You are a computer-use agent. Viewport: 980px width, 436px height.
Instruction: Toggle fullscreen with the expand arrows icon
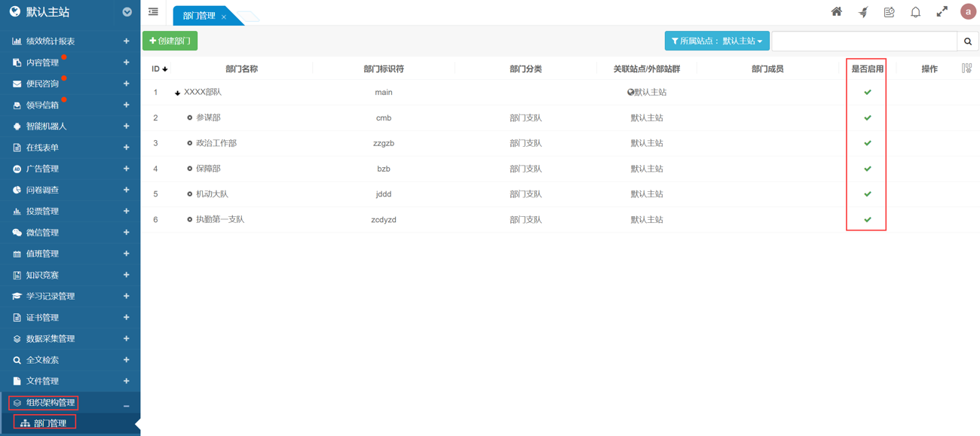pyautogui.click(x=942, y=12)
